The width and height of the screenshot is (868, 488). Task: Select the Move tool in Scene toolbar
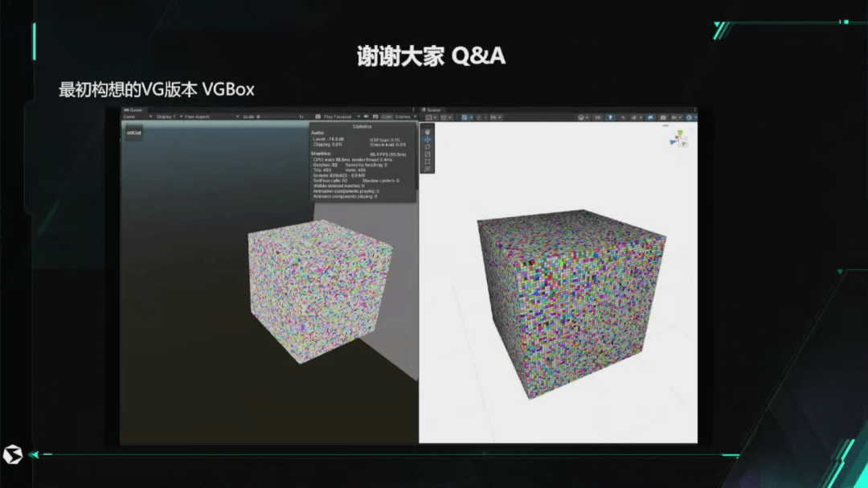(428, 139)
